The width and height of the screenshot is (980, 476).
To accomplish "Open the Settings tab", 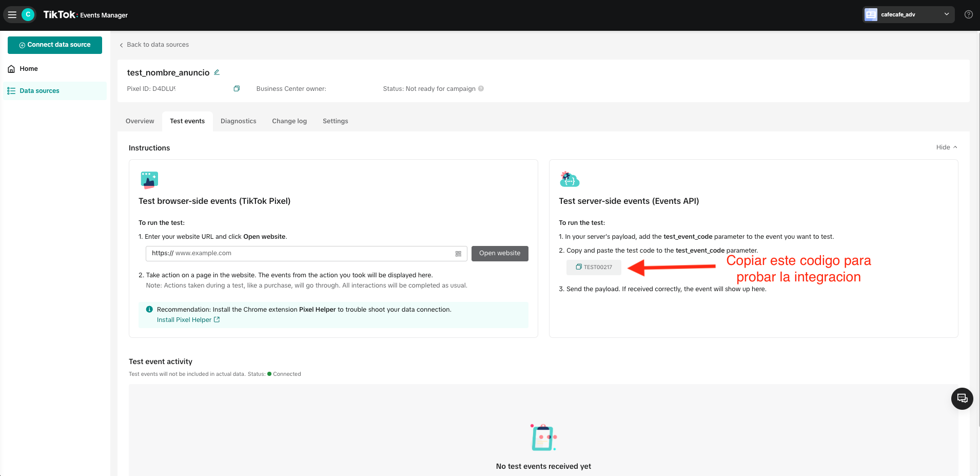I will coord(336,121).
